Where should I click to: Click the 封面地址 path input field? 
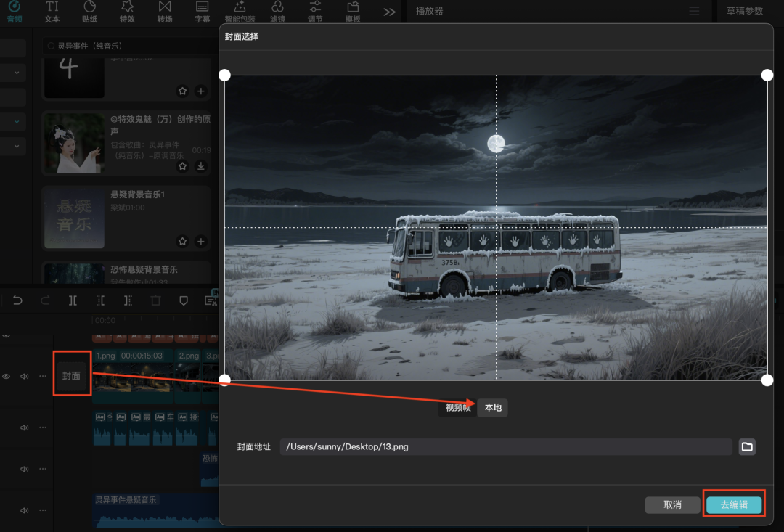tap(505, 446)
